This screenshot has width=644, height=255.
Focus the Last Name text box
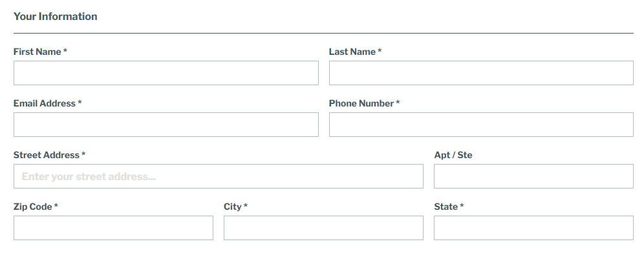click(x=481, y=73)
